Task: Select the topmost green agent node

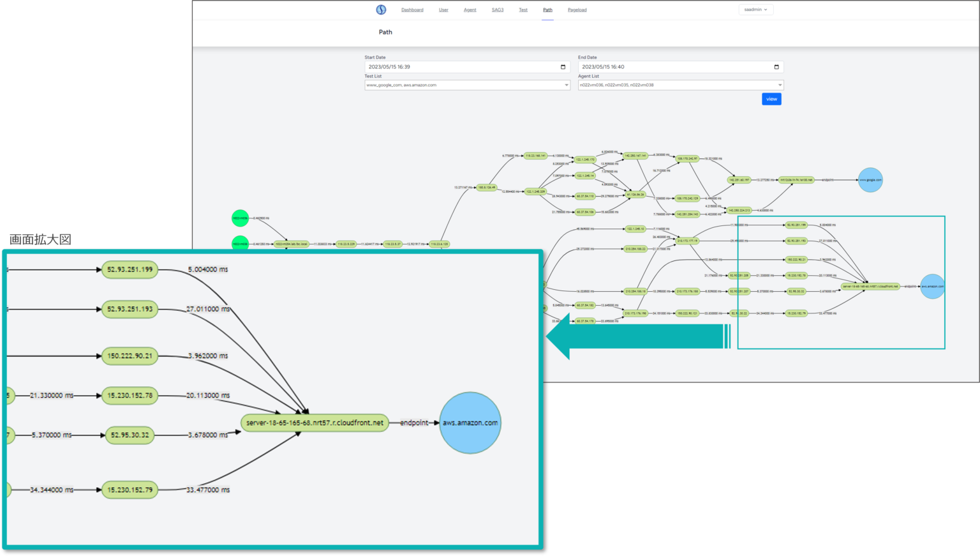Action: pyautogui.click(x=240, y=218)
